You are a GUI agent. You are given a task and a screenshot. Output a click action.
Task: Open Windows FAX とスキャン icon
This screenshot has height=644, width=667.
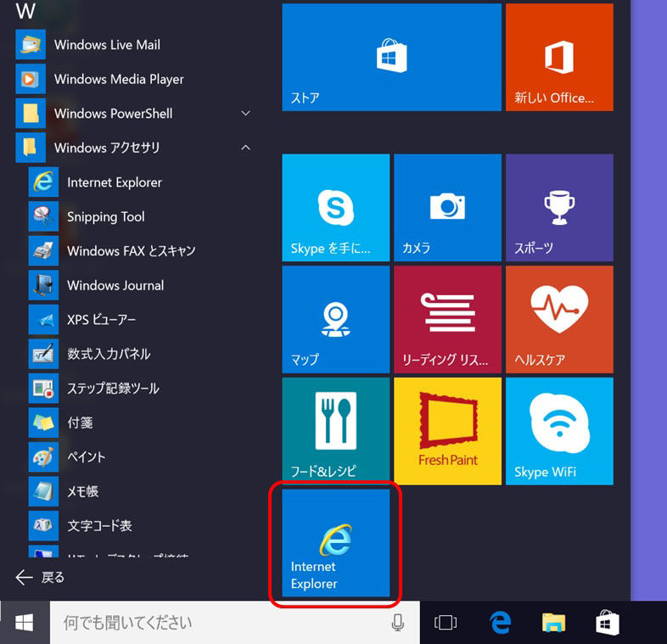43,251
